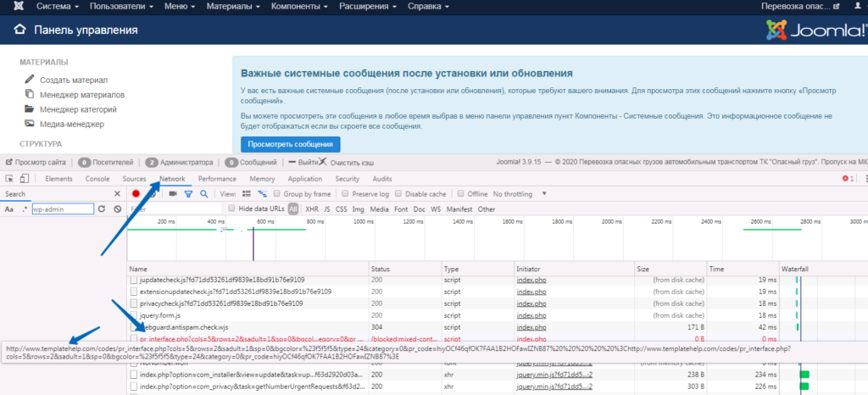Switch to the Memory tab
The image size is (868, 395).
click(263, 179)
